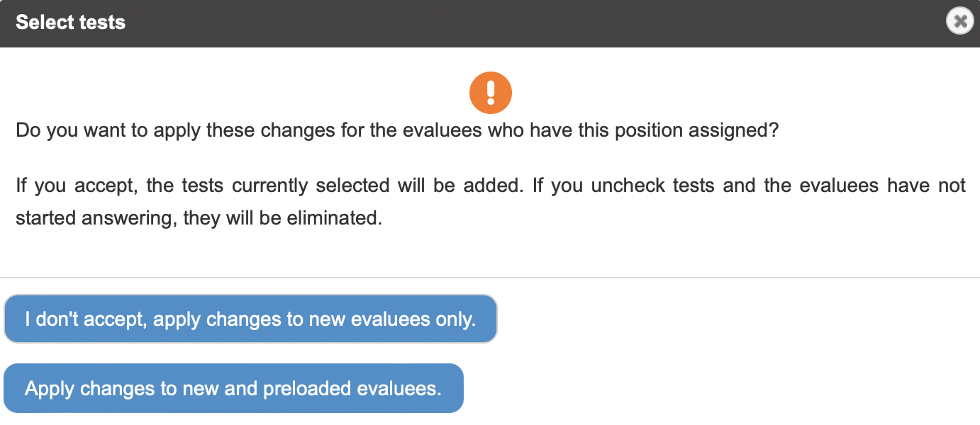The width and height of the screenshot is (980, 425).
Task: Reject changes for existing evaluees using the top button
Action: (x=251, y=319)
